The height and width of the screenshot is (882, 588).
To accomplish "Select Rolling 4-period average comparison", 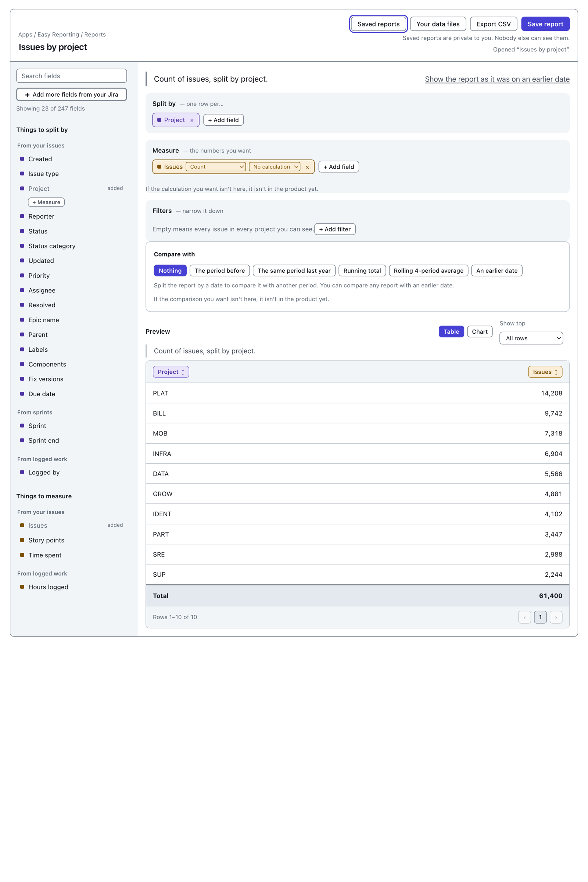I will (x=428, y=271).
